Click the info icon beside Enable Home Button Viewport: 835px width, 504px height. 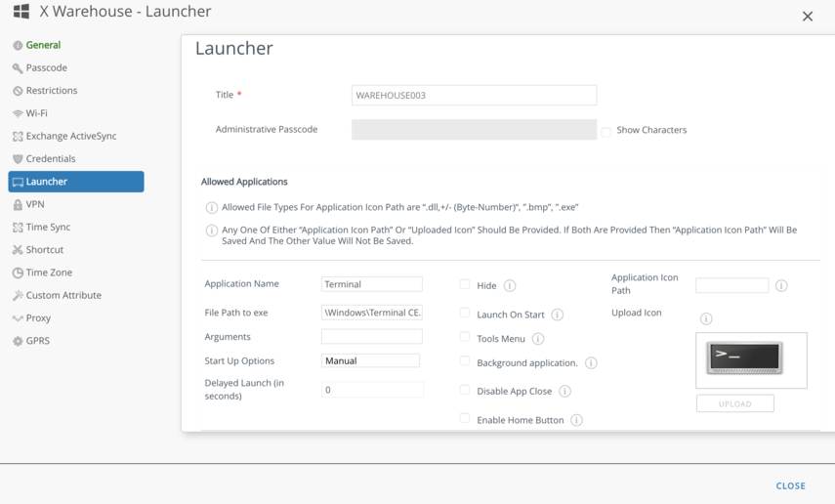coord(576,420)
